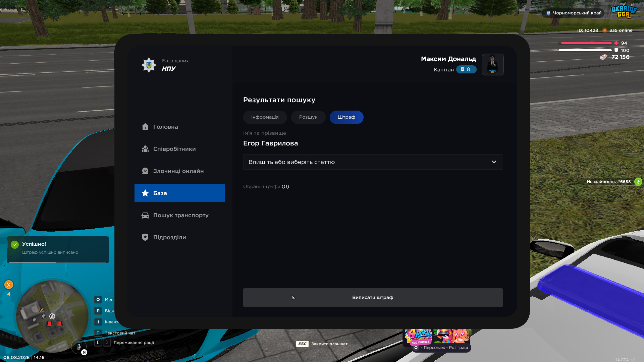
Task: Click the Чорноморський край server badge
Action: coord(574,13)
